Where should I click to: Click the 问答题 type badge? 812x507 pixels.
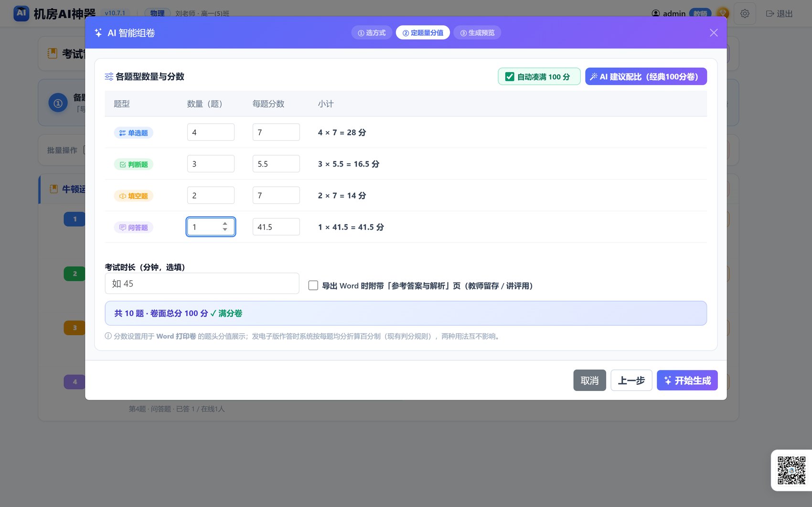click(x=133, y=227)
